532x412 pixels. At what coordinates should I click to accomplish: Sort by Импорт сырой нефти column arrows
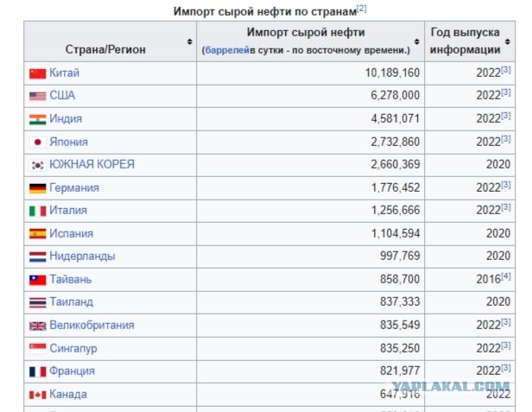(417, 41)
